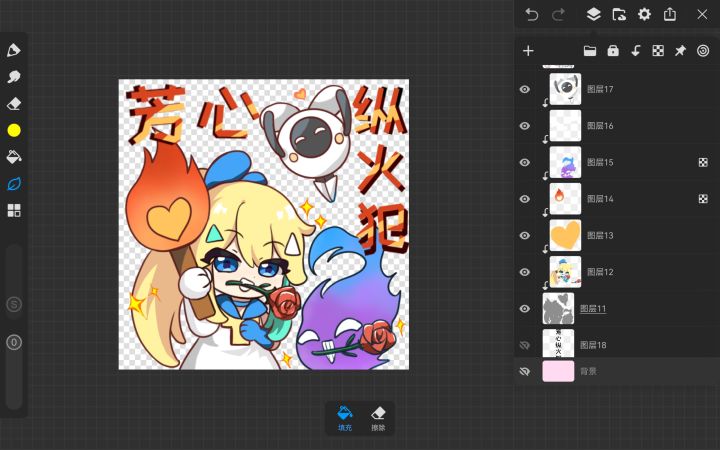Image resolution: width=720 pixels, height=450 pixels.
Task: Choose 填充 fill mode
Action: click(x=345, y=418)
